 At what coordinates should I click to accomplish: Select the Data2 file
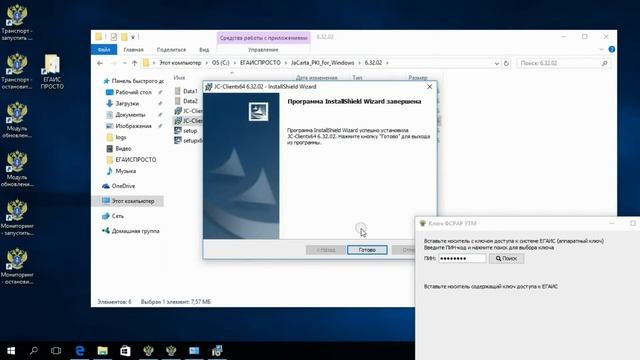[x=187, y=101]
